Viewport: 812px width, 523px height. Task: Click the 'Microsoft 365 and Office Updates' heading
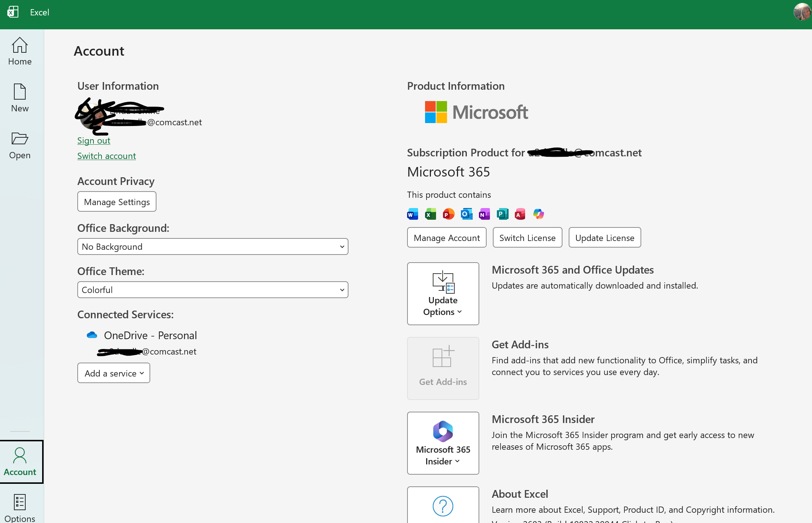(x=573, y=270)
